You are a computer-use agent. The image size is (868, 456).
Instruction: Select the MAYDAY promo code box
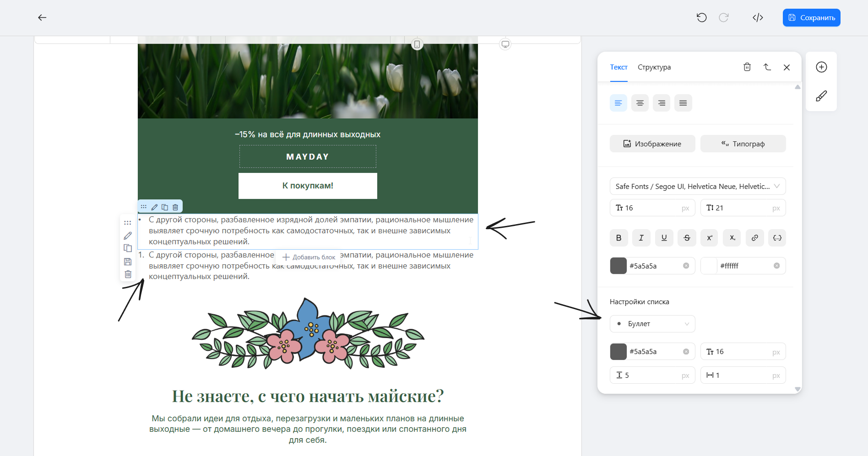point(308,156)
